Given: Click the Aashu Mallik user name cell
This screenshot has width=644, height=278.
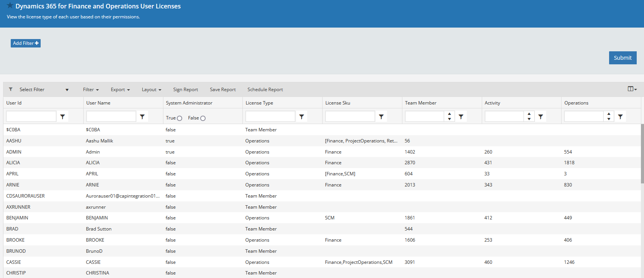Looking at the screenshot, I should point(100,141).
